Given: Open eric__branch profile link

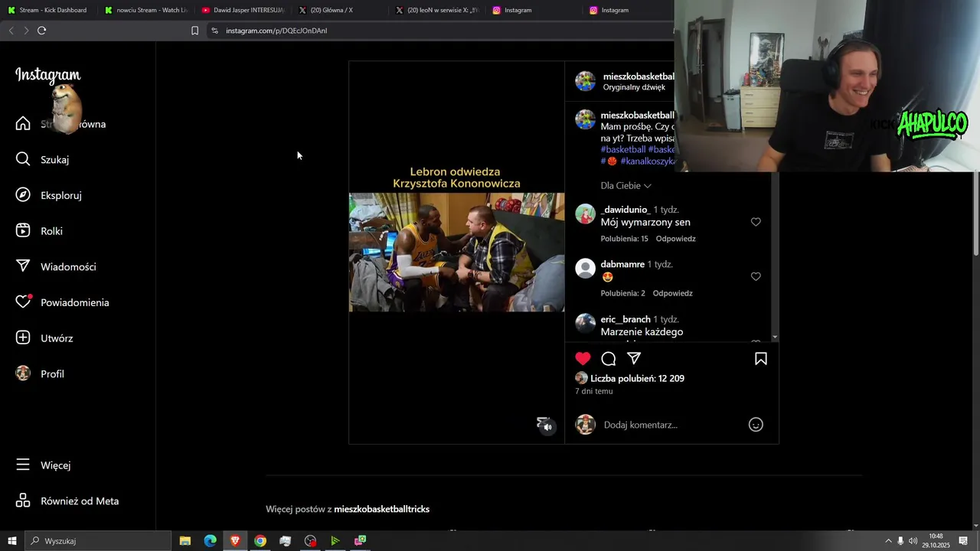Looking at the screenshot, I should point(626,319).
